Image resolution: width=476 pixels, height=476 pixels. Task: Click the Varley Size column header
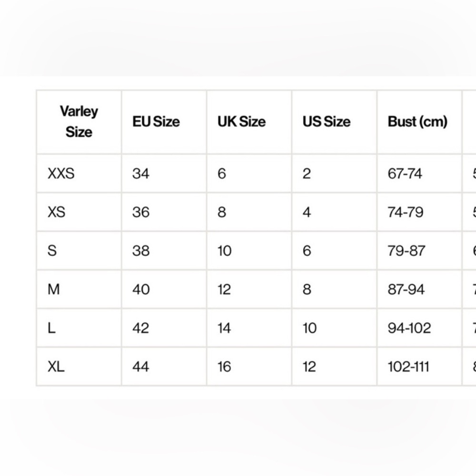(x=79, y=122)
